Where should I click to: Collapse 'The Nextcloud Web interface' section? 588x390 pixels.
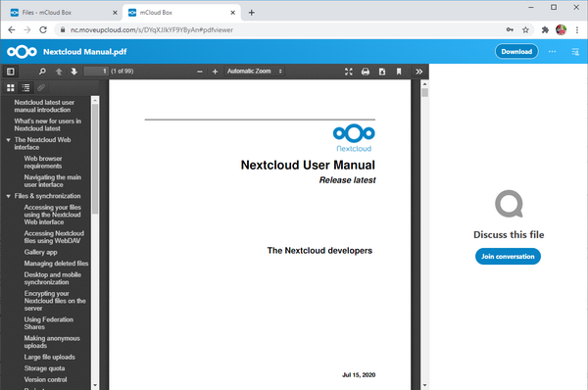[8, 140]
